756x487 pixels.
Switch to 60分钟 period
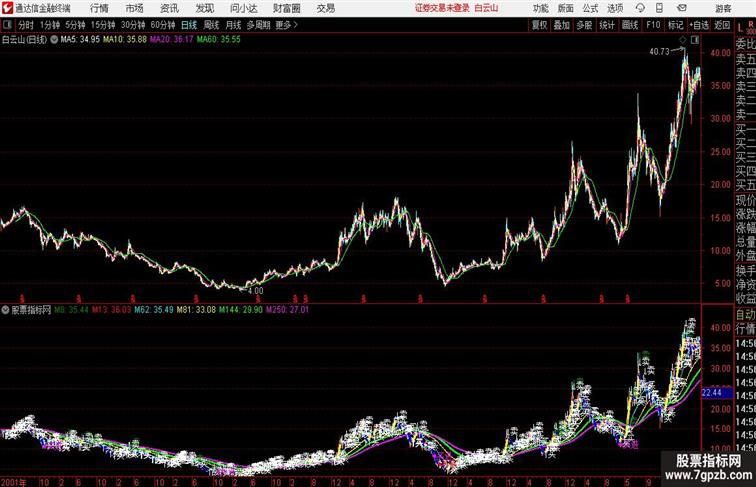pos(163,25)
